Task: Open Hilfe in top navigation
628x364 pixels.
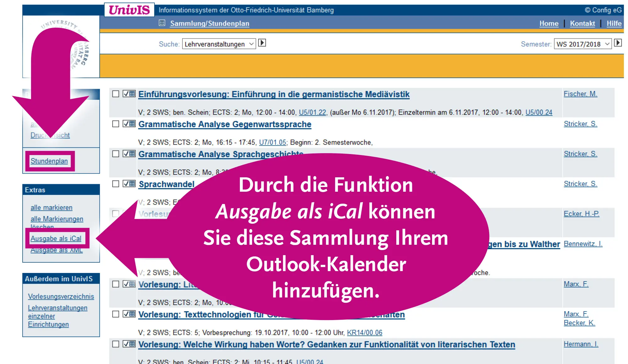Action: point(614,24)
